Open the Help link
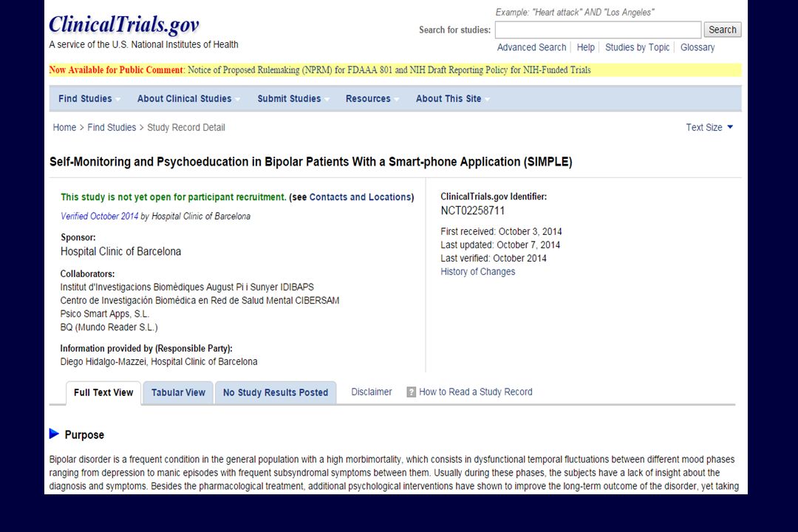The height and width of the screenshot is (532, 798). pyautogui.click(x=585, y=47)
